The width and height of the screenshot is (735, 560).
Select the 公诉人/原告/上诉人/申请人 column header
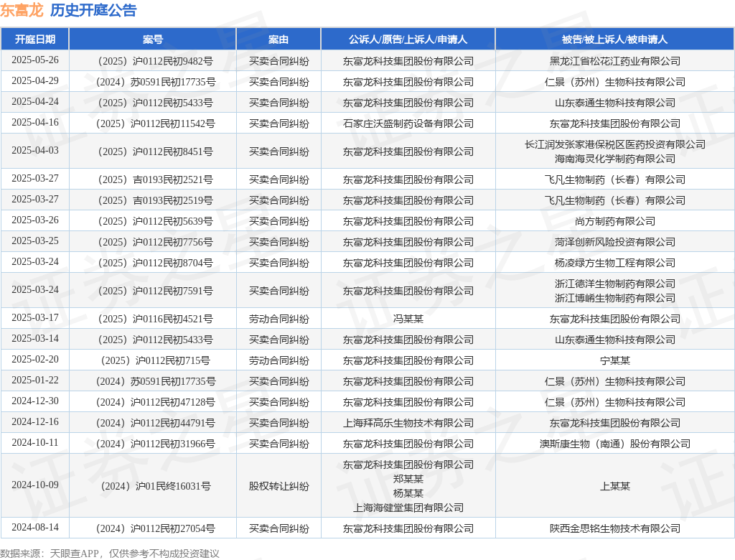pyautogui.click(x=408, y=39)
